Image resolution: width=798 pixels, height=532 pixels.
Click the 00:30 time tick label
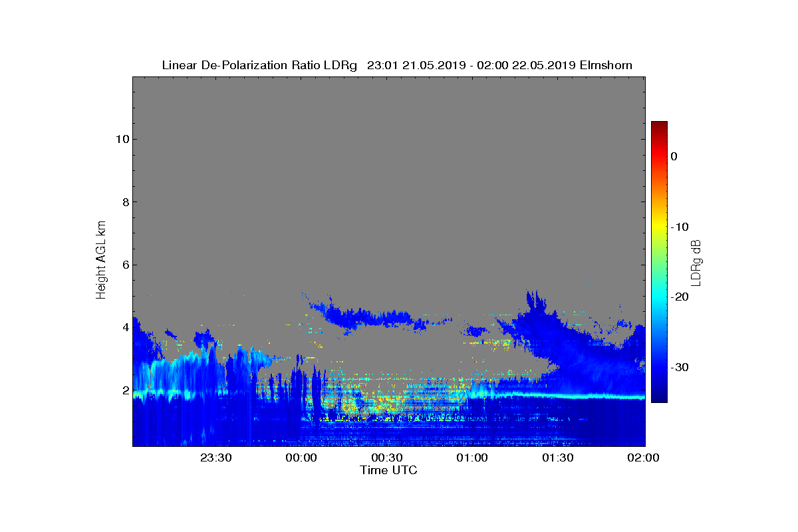(x=386, y=458)
